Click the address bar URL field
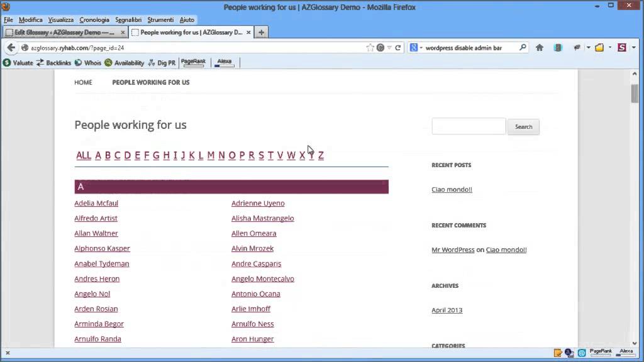This screenshot has height=362, width=644. coord(197,48)
